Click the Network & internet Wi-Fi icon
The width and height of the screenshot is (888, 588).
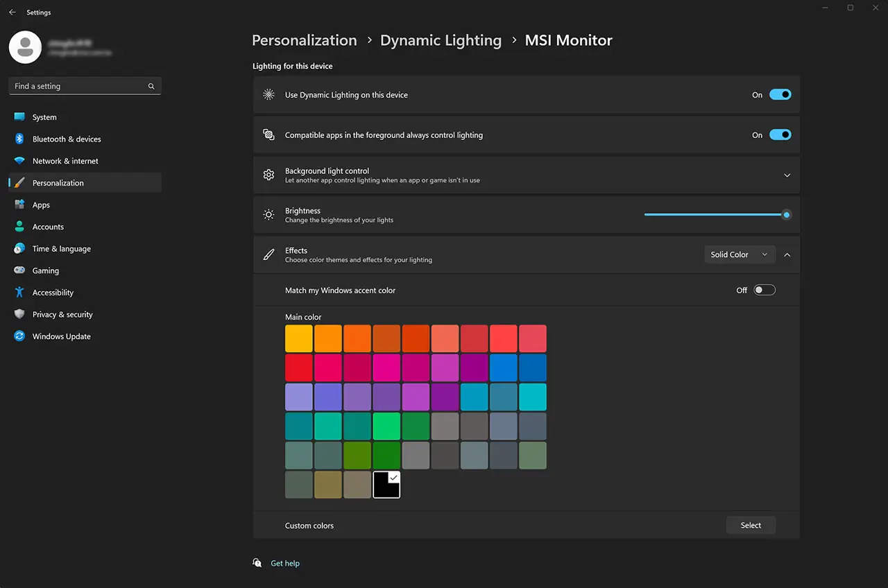19,161
